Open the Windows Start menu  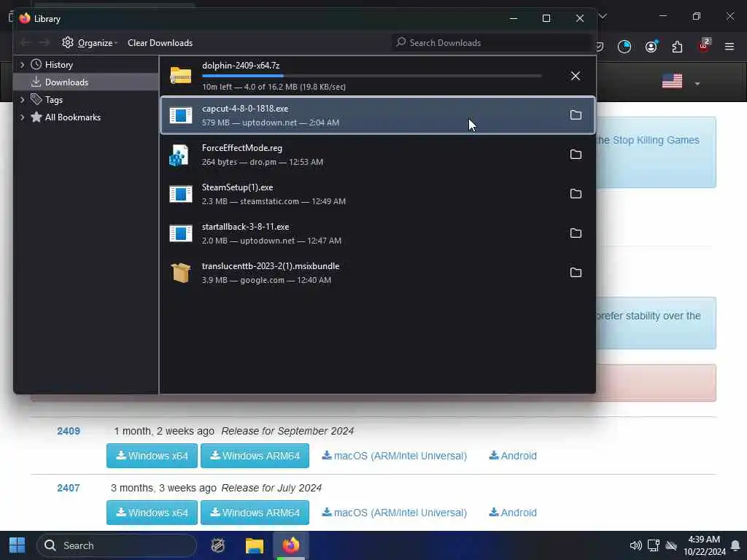tap(18, 545)
